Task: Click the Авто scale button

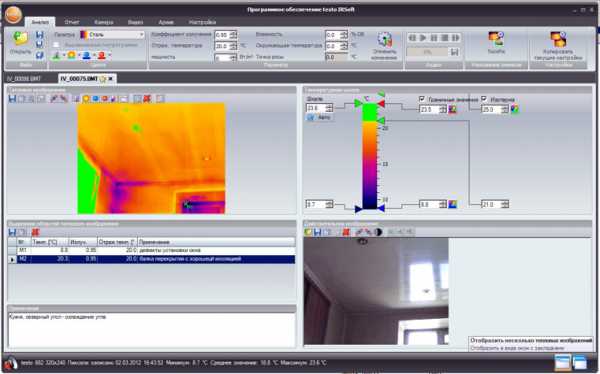Action: pyautogui.click(x=319, y=118)
